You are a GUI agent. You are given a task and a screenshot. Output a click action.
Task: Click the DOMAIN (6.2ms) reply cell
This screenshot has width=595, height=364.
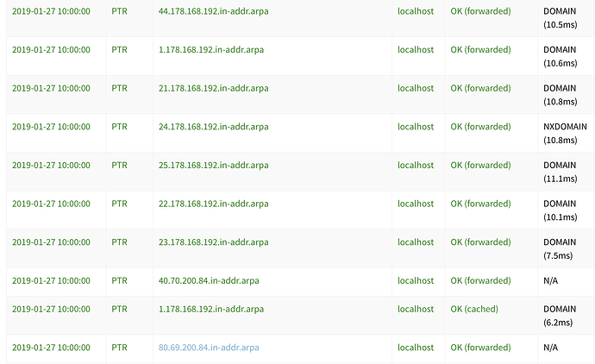558,315
